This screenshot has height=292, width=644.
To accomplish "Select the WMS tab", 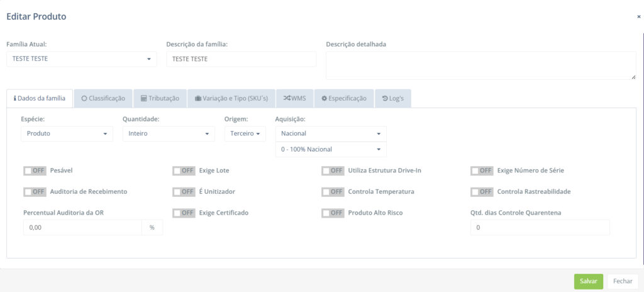I will (294, 98).
